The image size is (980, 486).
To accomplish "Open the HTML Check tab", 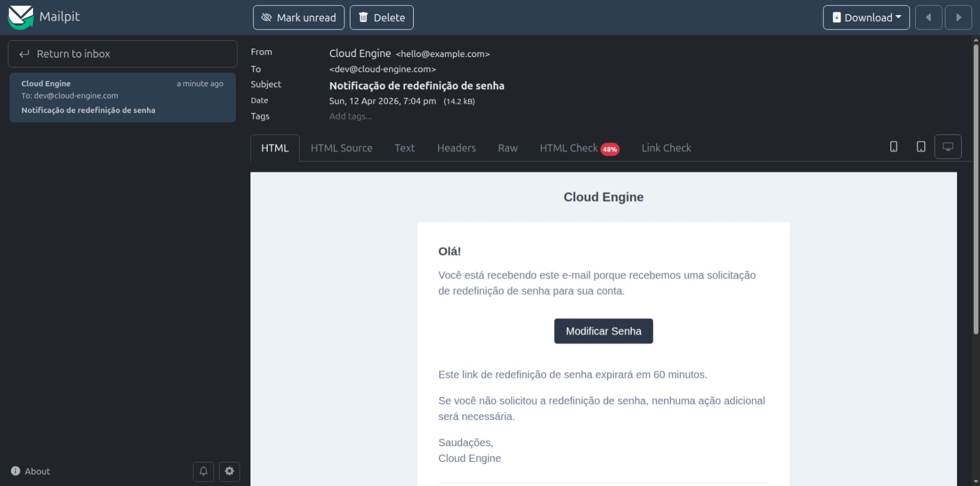I will click(x=579, y=148).
